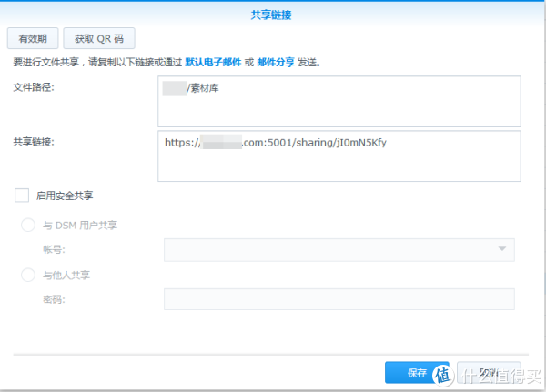Click the 默认电子邮件 link
The image size is (546, 392).
(212, 63)
